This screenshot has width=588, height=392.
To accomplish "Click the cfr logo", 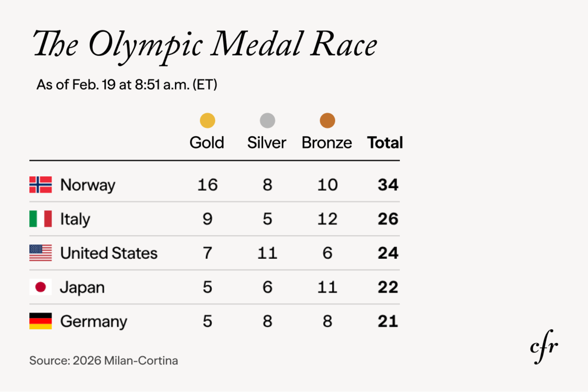I will click(544, 347).
